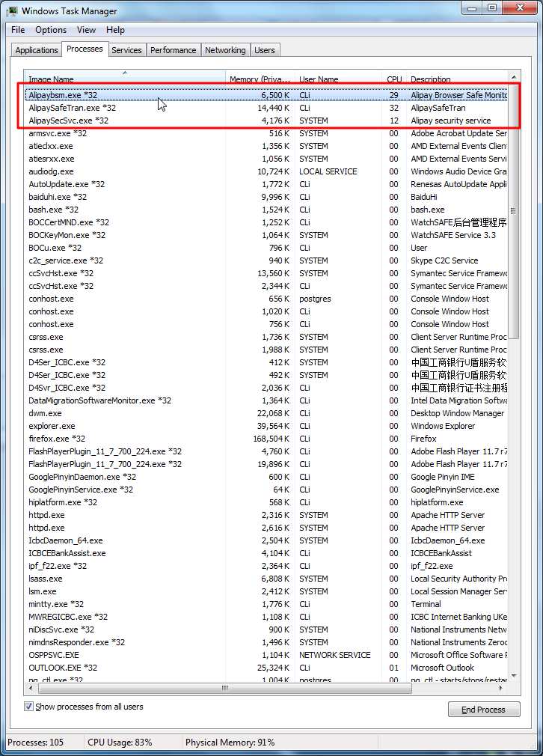Click the 168,504 K memory value
This screenshot has height=756, width=543.
pyautogui.click(x=271, y=439)
